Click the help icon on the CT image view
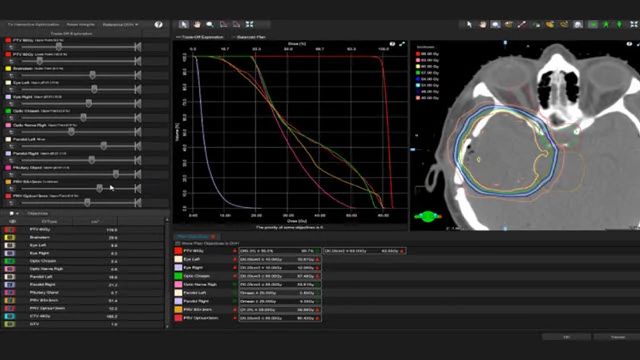This screenshot has width=640, height=360. pos(629,44)
